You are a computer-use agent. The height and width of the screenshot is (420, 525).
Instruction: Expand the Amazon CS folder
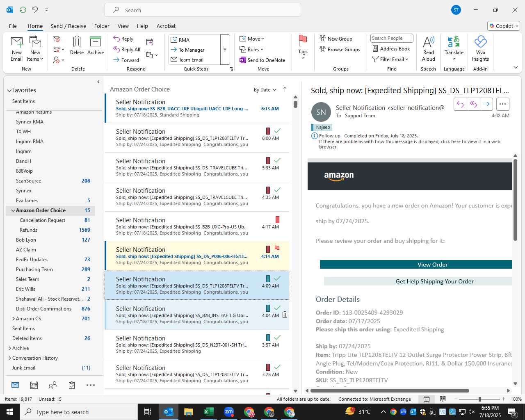point(14,319)
